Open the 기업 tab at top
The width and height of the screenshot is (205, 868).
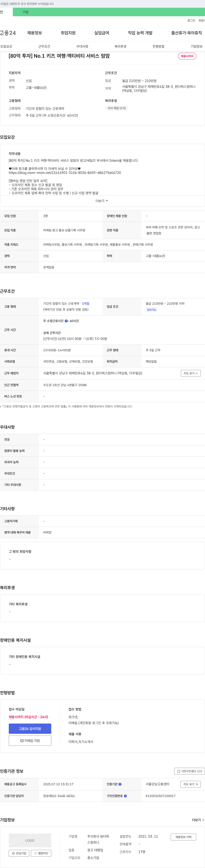[x=26, y=12]
